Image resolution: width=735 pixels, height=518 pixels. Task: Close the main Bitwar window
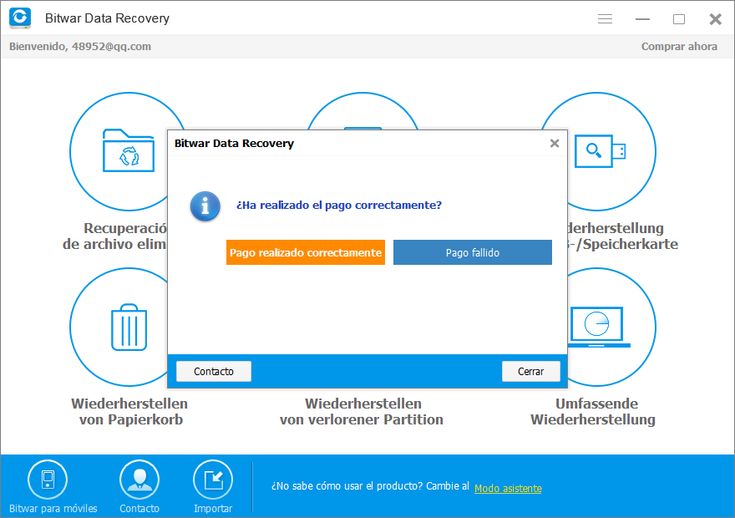(x=715, y=19)
